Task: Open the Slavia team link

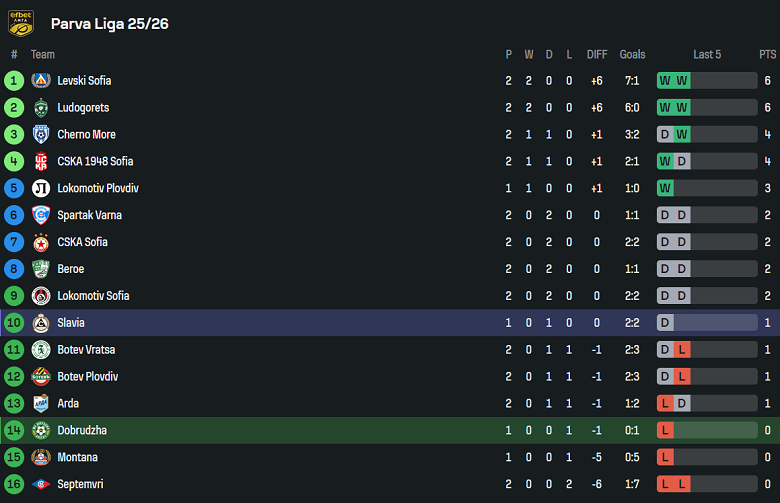Action: pos(71,323)
